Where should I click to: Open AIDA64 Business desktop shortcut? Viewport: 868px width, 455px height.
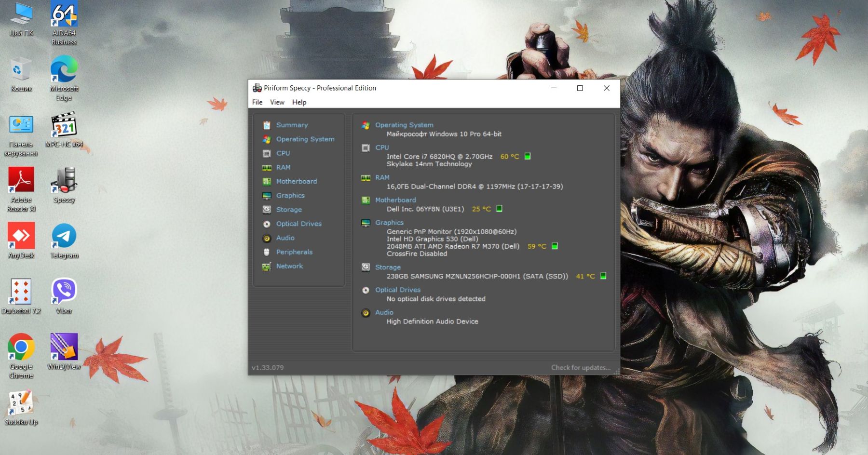pos(64,23)
